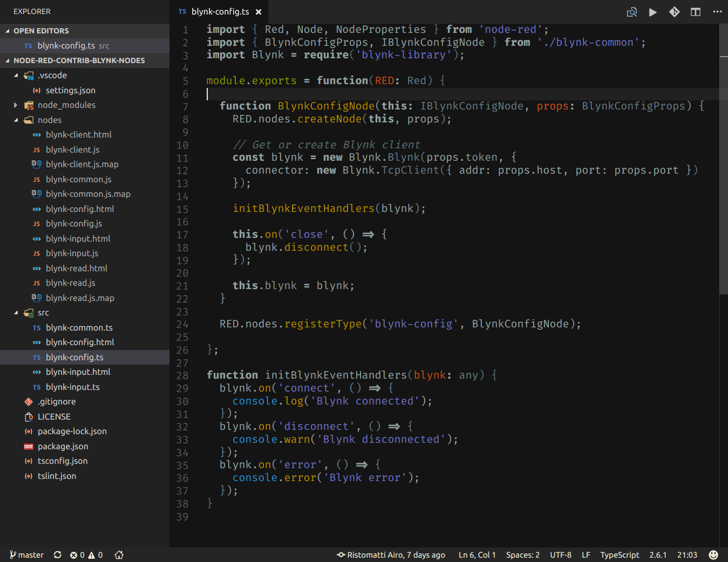The height and width of the screenshot is (562, 728).
Task: Run the file with the play icon
Action: [x=652, y=12]
